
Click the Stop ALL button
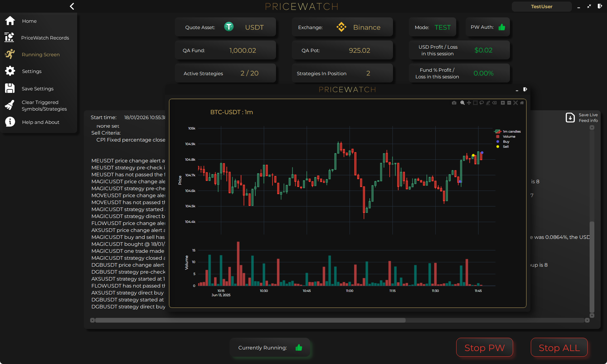(559, 347)
